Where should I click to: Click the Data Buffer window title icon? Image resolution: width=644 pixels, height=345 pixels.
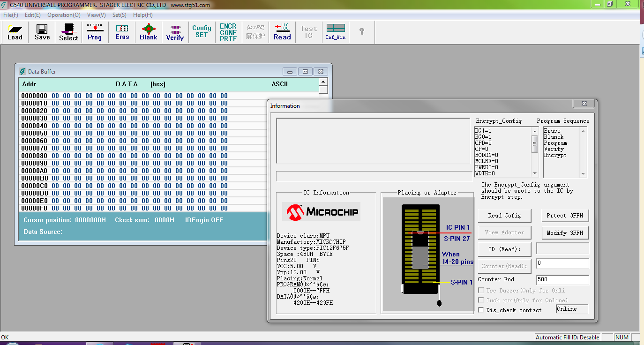click(22, 71)
